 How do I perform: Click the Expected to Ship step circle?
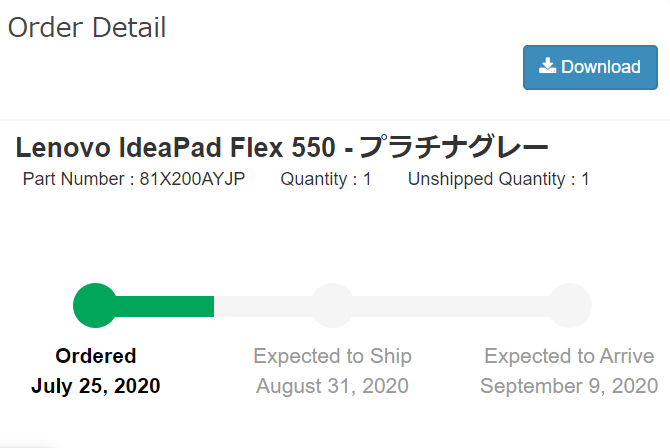(x=332, y=306)
